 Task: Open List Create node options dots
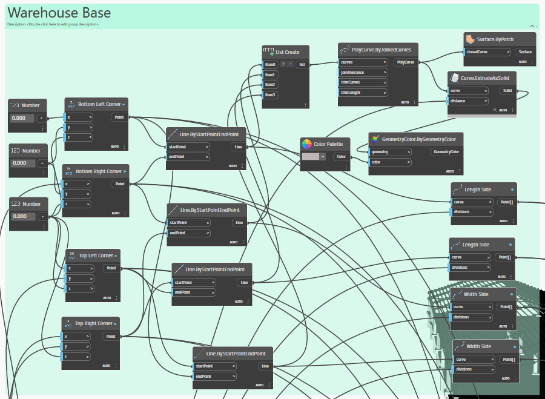pyautogui.click(x=306, y=105)
